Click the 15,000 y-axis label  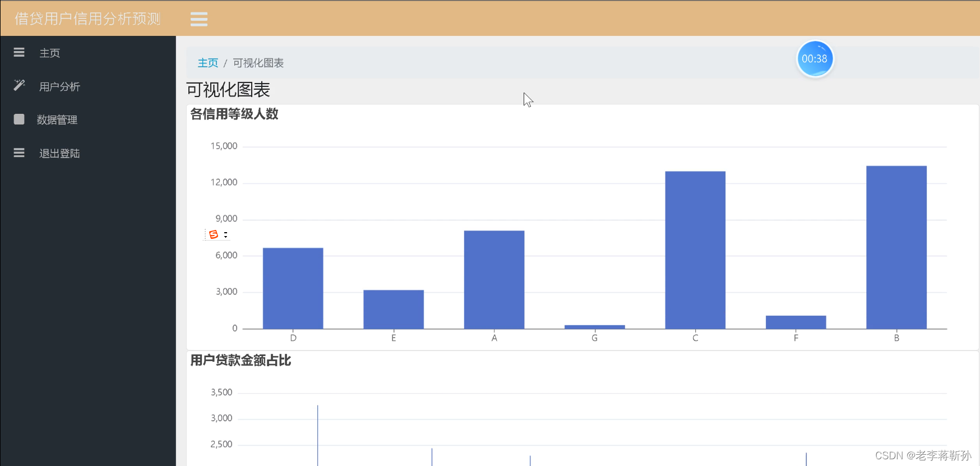click(x=224, y=146)
